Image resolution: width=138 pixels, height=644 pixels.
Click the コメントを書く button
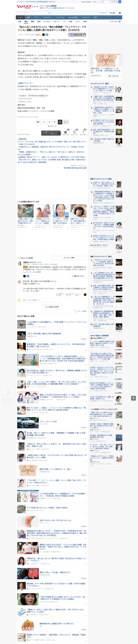coord(69,258)
